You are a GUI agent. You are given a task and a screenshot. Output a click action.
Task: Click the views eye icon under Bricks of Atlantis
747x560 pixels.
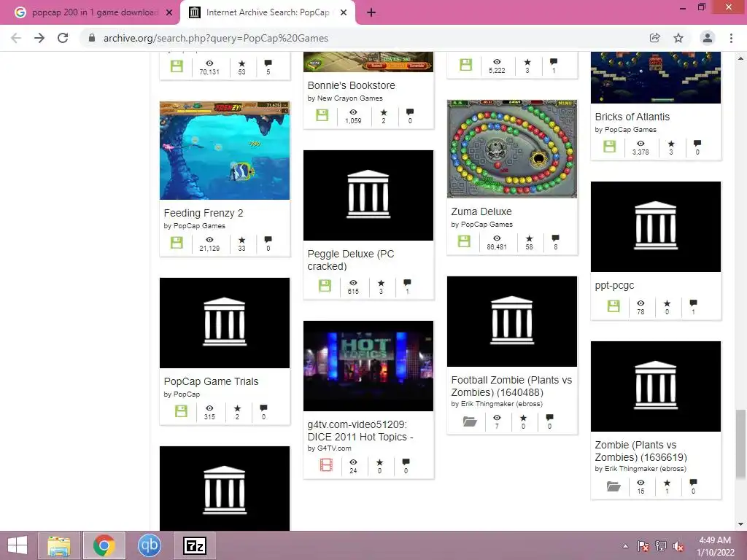pyautogui.click(x=640, y=144)
